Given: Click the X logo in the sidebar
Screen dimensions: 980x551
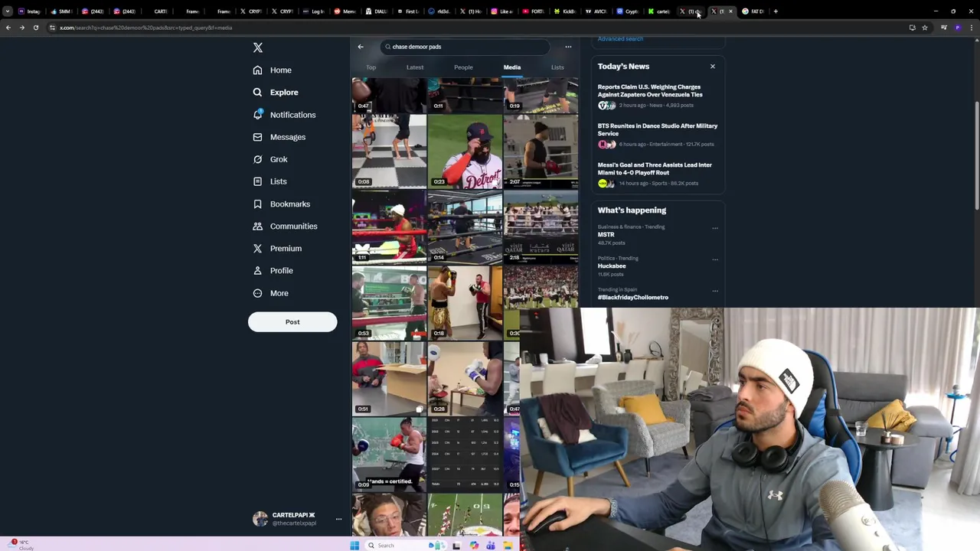Looking at the screenshot, I should coord(258,47).
